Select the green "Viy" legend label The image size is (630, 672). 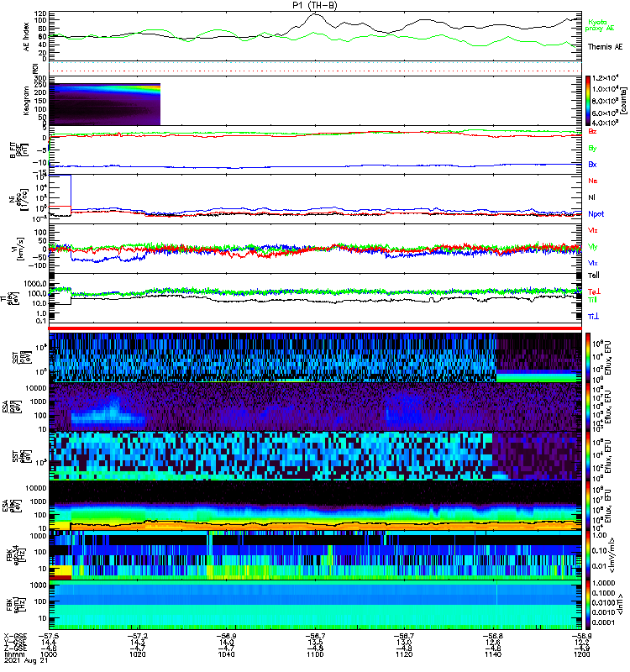point(592,247)
